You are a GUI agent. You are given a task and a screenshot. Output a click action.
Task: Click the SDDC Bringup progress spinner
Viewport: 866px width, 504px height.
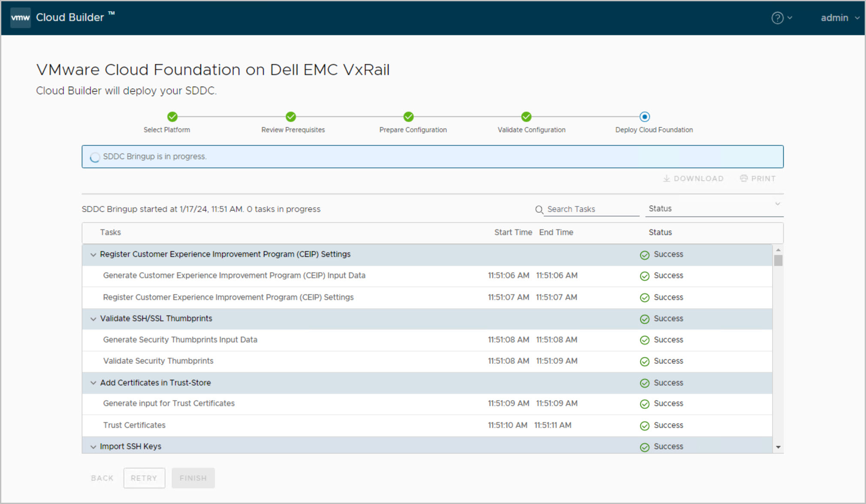point(95,157)
